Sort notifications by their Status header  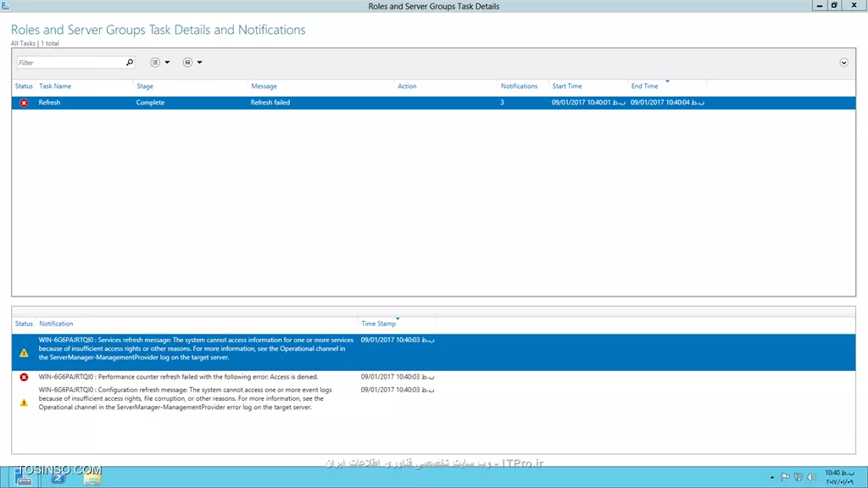pos(24,324)
